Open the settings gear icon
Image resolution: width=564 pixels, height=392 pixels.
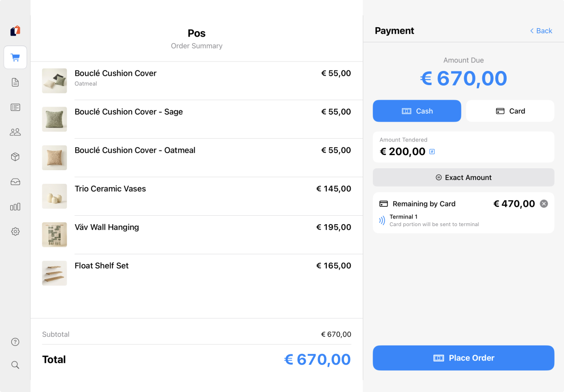coord(15,231)
